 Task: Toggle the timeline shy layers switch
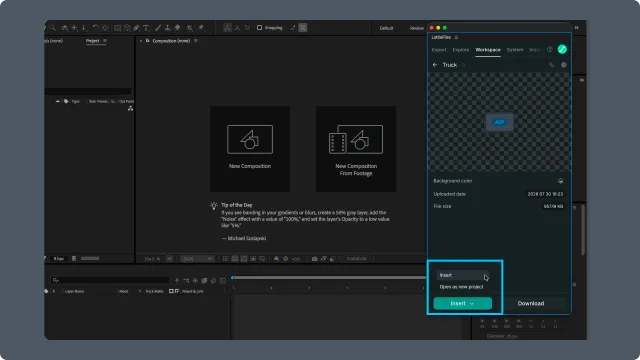(x=195, y=280)
